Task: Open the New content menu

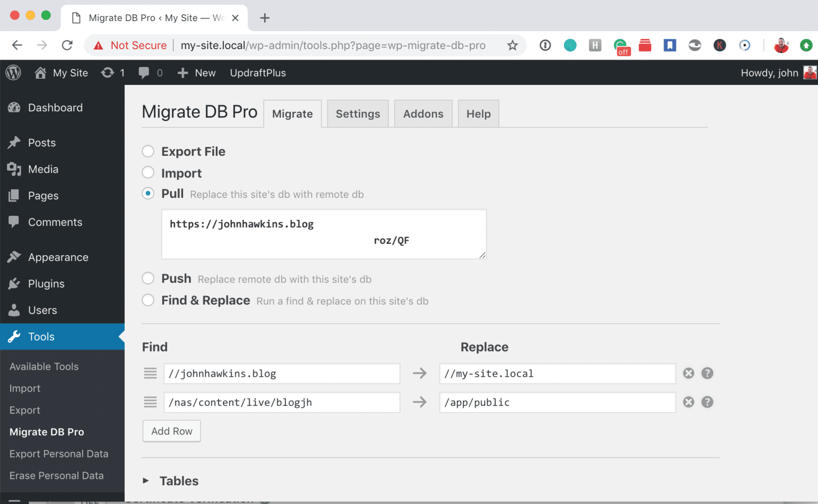Action: click(197, 73)
